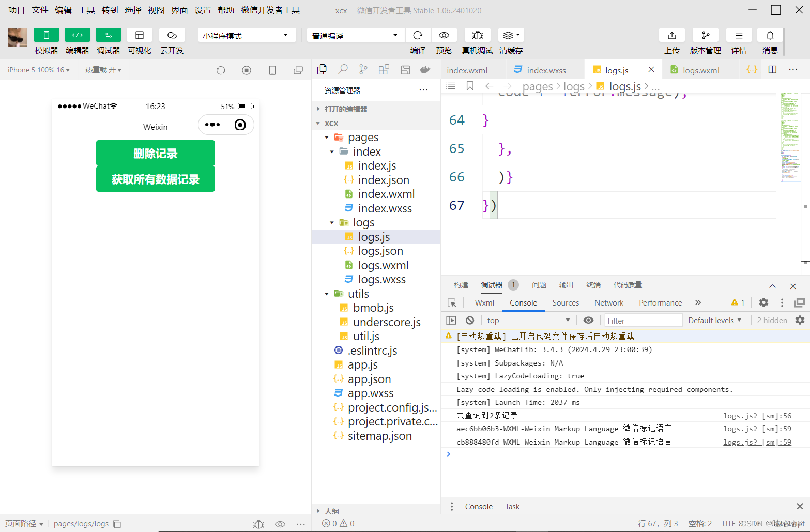810x532 pixels.
Task: Click the Compile refresh icon
Action: [418, 35]
